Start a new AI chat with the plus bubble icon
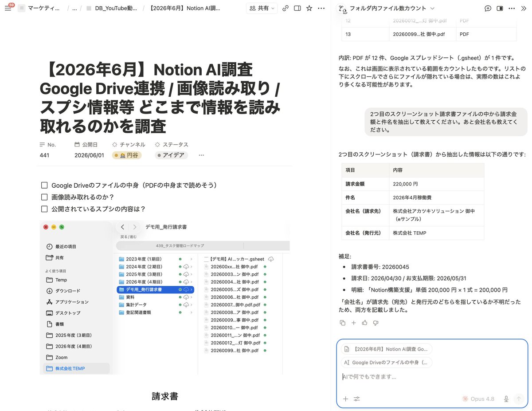532x411 pixels. tap(488, 8)
